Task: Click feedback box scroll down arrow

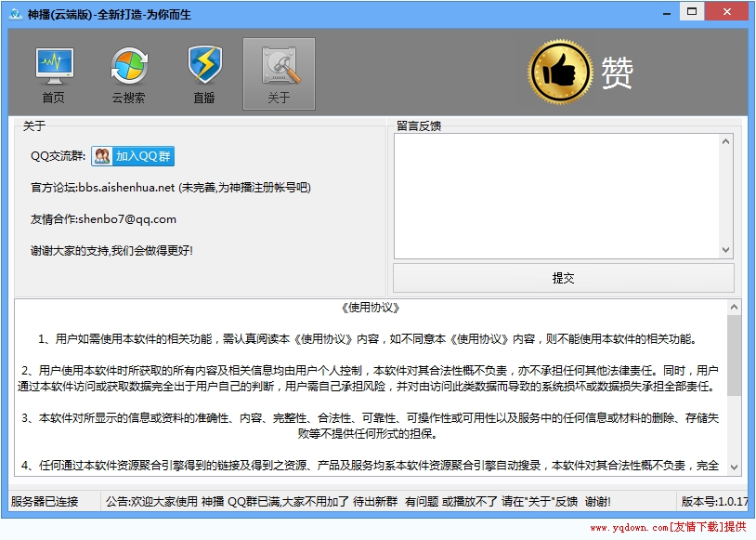Action: tap(725, 250)
